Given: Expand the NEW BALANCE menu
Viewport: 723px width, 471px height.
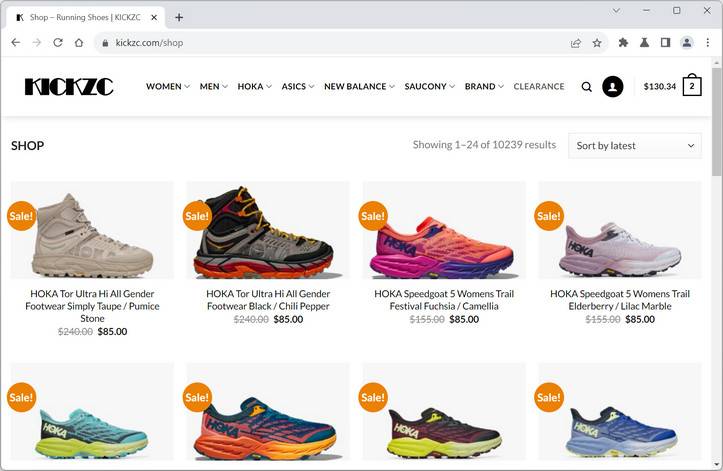Looking at the screenshot, I should tap(359, 87).
